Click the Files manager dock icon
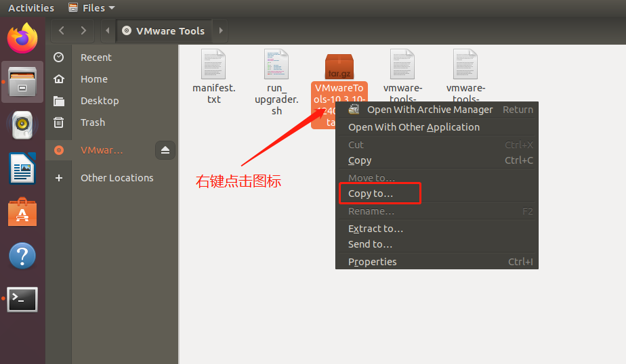This screenshot has width=626, height=364. coord(22,83)
